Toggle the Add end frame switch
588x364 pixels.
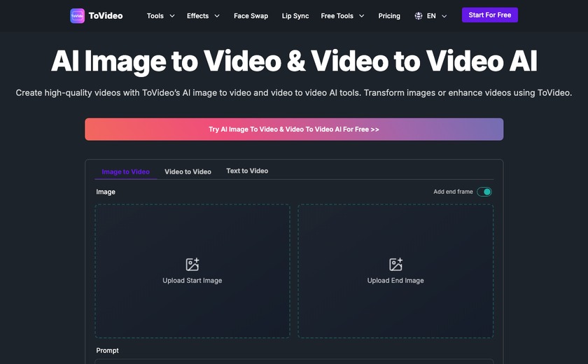pos(484,192)
